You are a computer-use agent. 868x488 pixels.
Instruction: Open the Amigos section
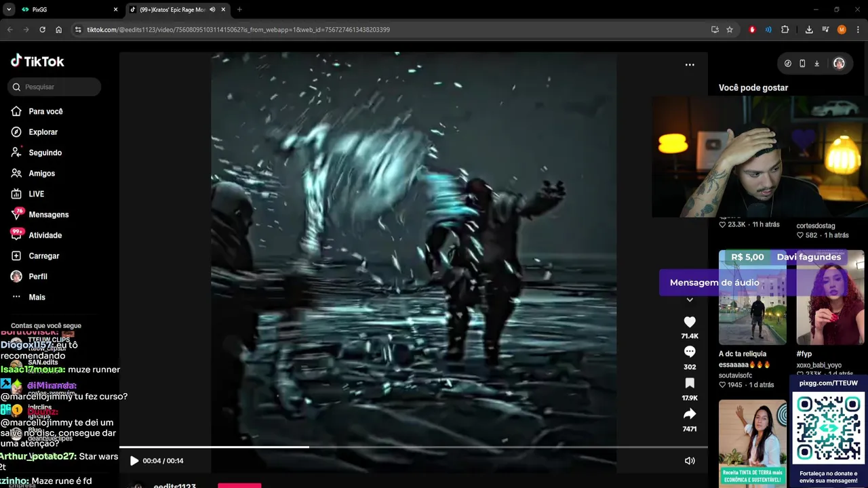click(x=33, y=174)
